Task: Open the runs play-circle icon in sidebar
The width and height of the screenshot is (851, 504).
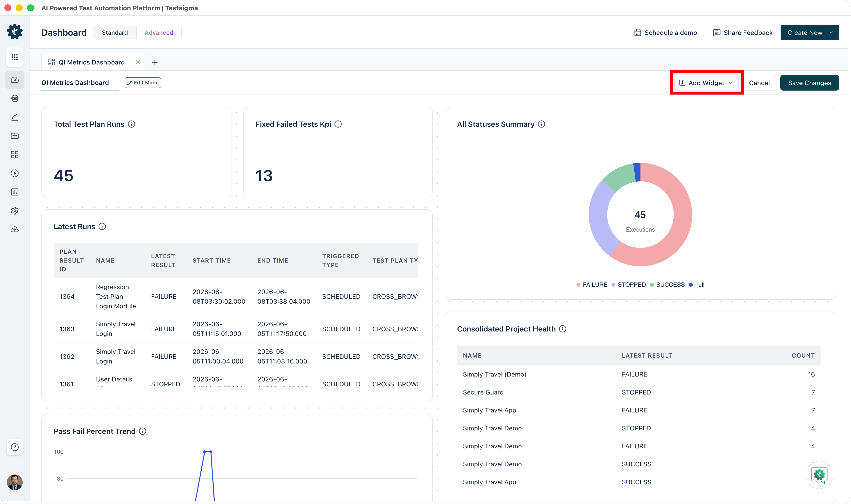Action: [15, 173]
